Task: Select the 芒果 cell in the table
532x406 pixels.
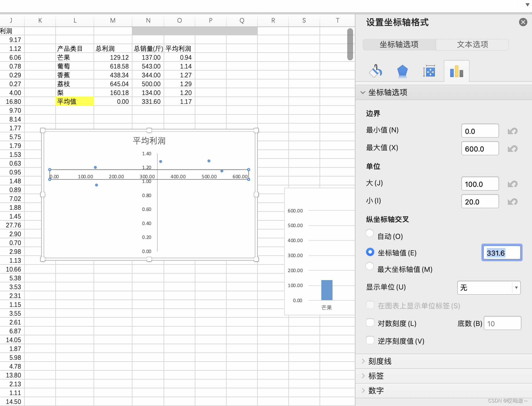Action: (x=75, y=57)
